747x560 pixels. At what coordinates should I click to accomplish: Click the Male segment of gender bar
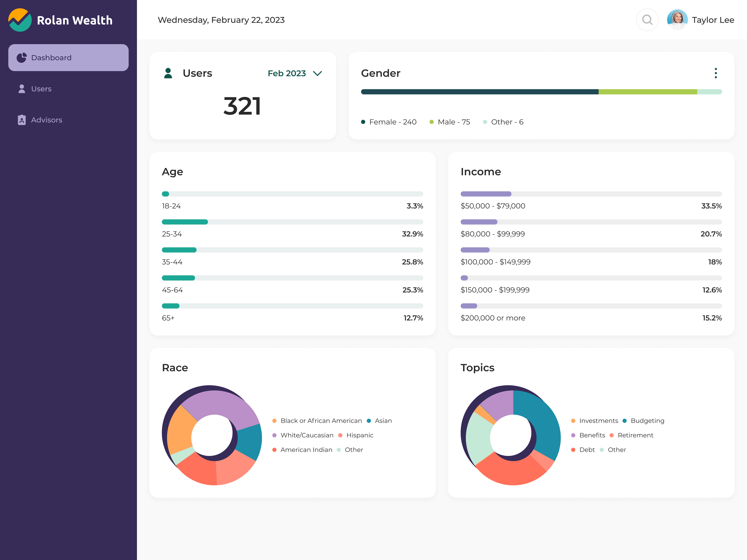pos(648,92)
